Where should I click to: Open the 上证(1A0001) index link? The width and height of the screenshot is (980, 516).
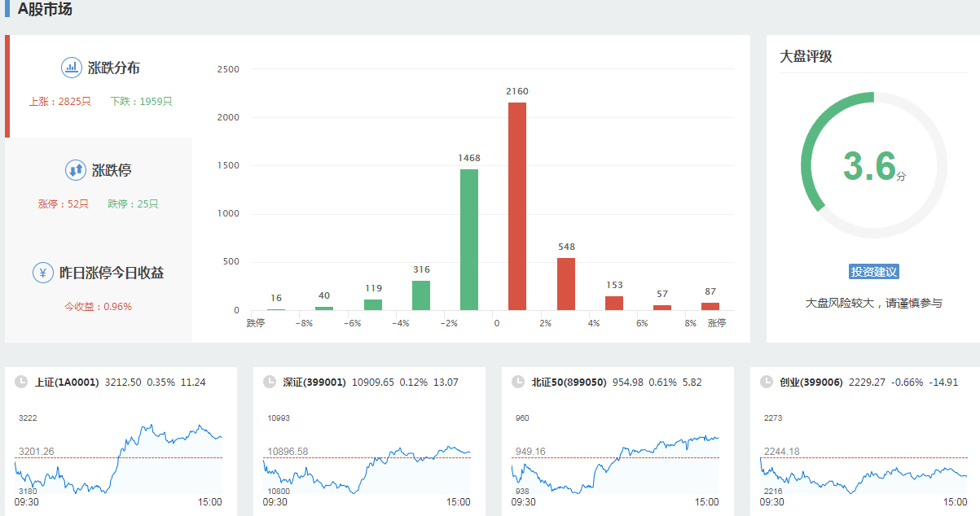click(x=67, y=382)
